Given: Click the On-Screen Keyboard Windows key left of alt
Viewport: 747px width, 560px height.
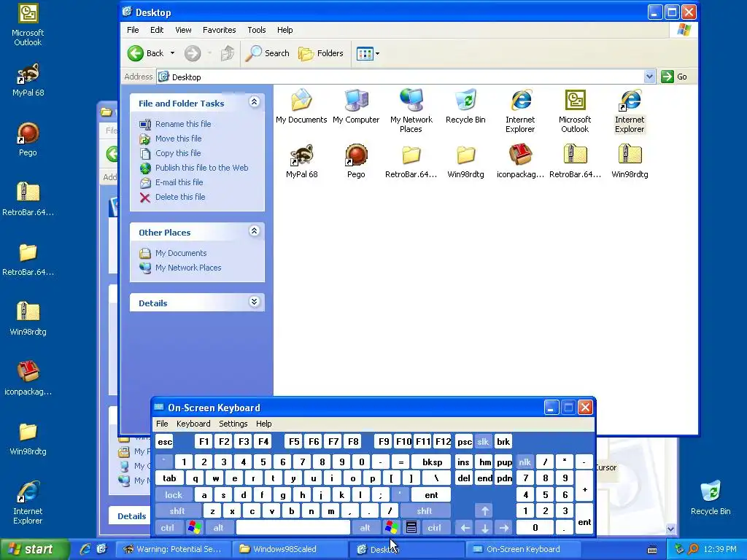Looking at the screenshot, I should tap(194, 528).
